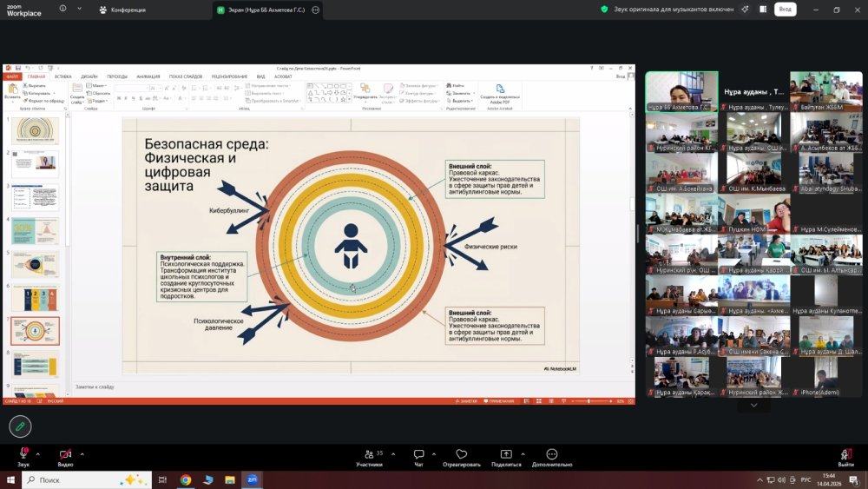
Task: Click the React heart icon
Action: pyautogui.click(x=461, y=454)
